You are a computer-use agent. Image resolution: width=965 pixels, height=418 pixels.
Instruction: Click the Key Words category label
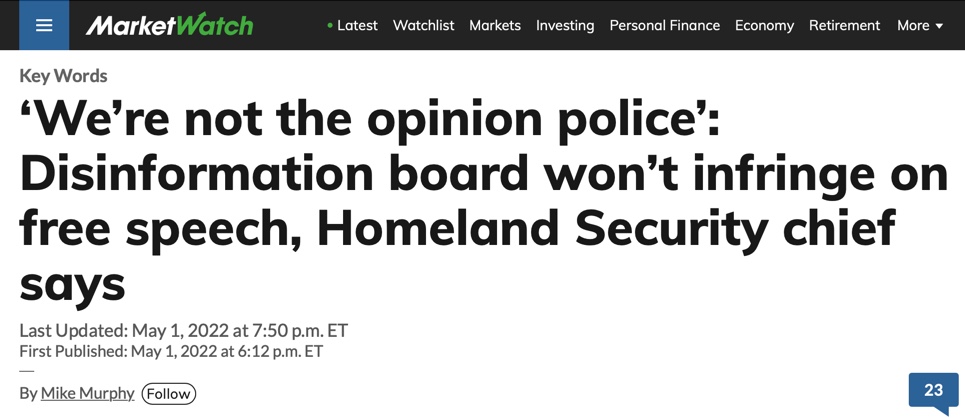pyautogui.click(x=63, y=76)
